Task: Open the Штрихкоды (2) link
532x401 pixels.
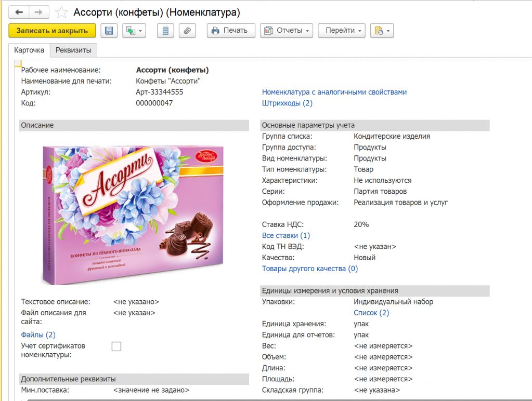Action: (287, 103)
